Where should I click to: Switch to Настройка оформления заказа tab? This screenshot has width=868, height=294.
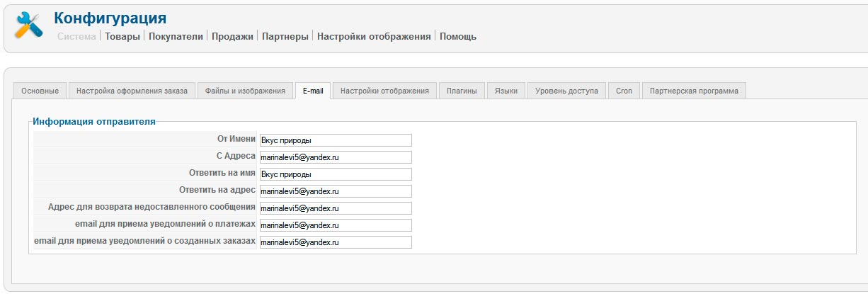point(132,91)
